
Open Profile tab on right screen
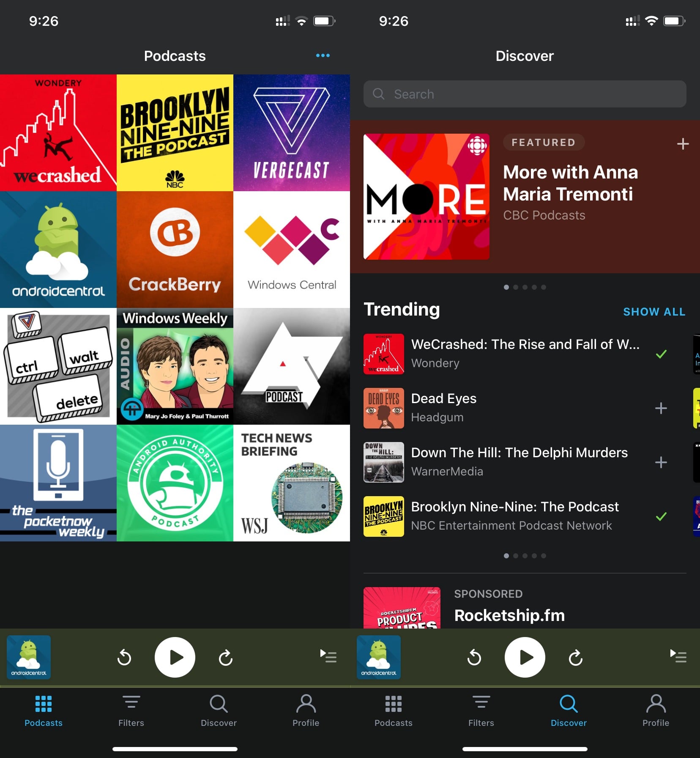click(x=656, y=710)
